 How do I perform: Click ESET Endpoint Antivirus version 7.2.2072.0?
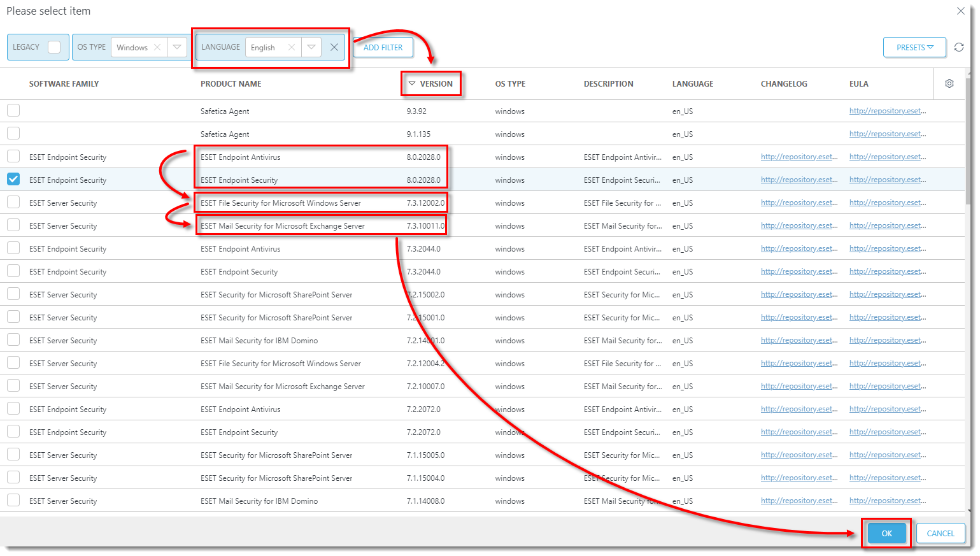(423, 409)
